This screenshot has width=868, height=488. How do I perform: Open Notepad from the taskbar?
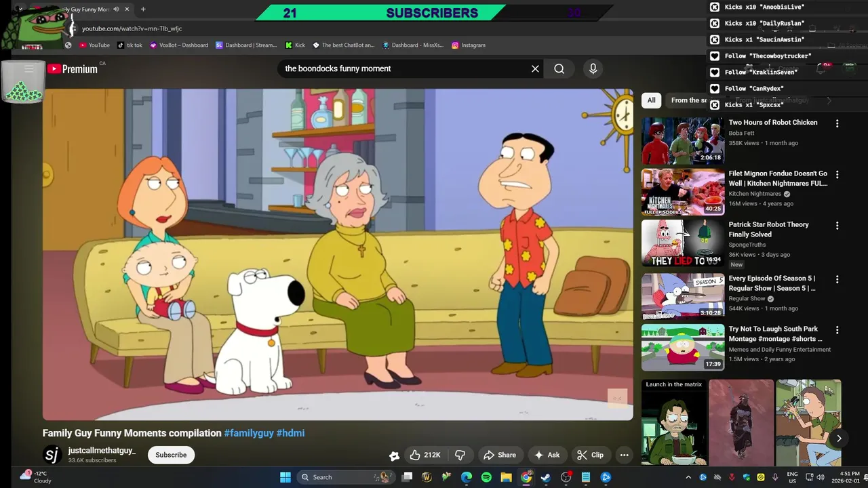coord(586,477)
